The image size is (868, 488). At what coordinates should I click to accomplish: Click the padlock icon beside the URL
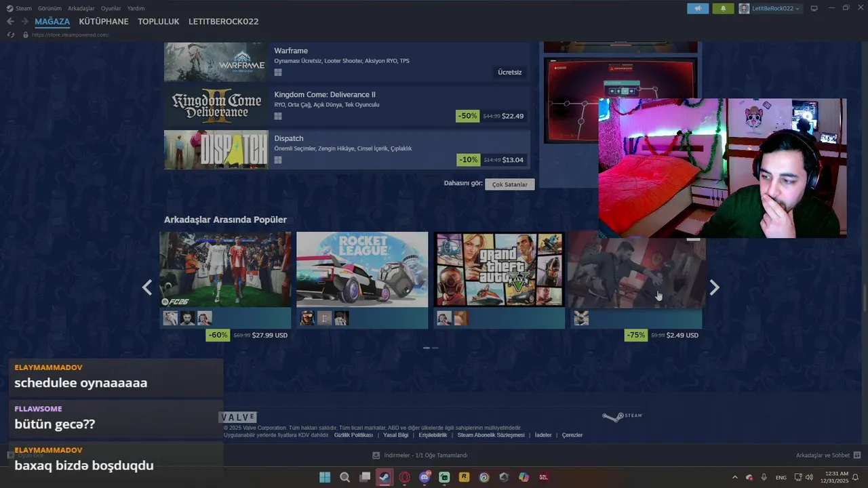tap(26, 35)
